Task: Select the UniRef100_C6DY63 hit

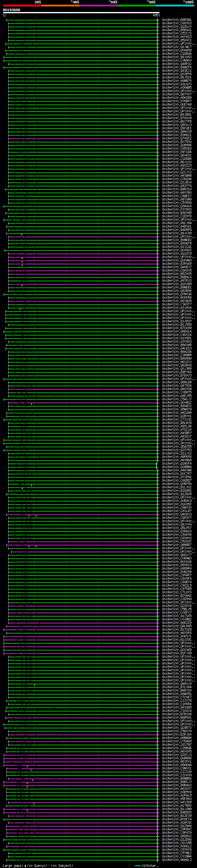Action: point(176,23)
